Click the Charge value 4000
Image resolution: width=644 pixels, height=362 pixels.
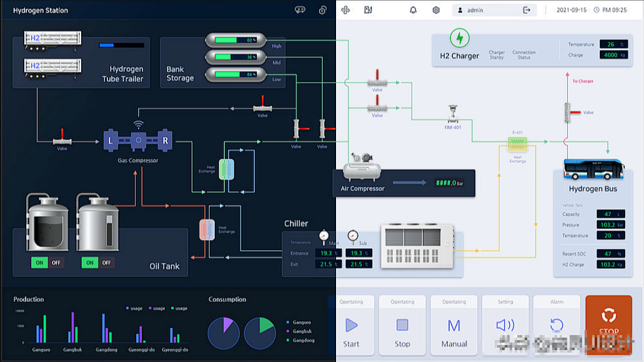pyautogui.click(x=613, y=54)
